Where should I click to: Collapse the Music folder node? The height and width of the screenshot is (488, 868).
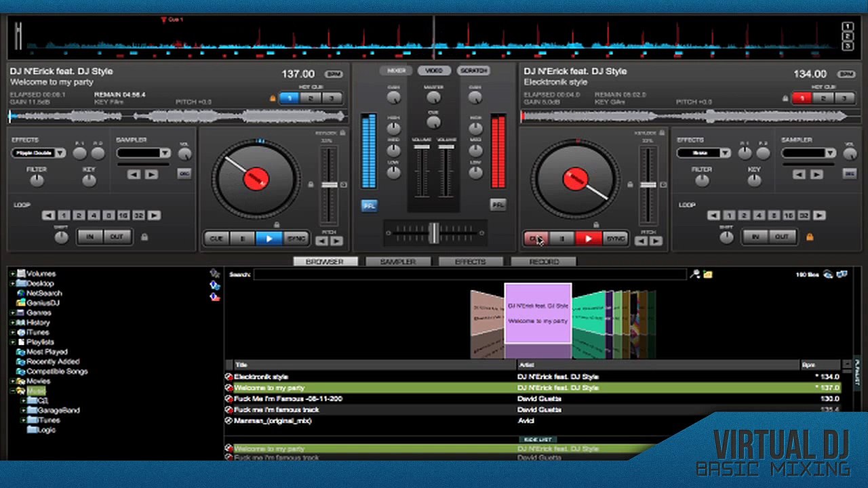(x=13, y=391)
